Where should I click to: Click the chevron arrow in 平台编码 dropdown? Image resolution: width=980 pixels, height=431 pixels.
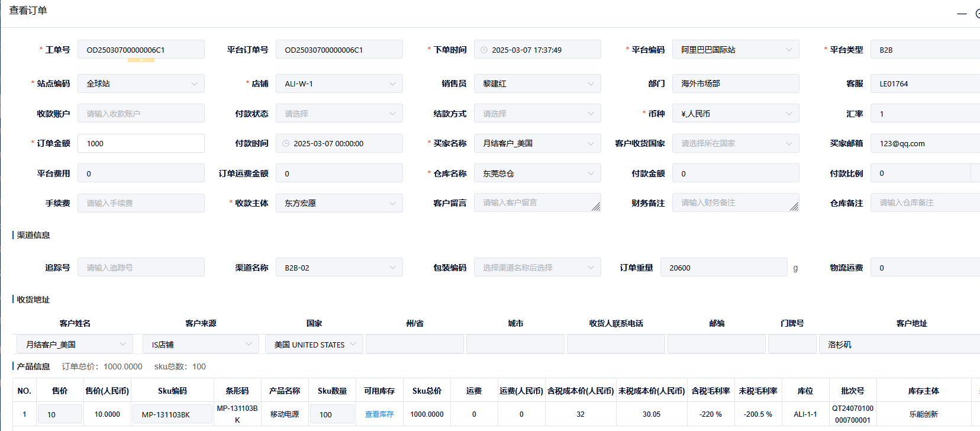[789, 50]
